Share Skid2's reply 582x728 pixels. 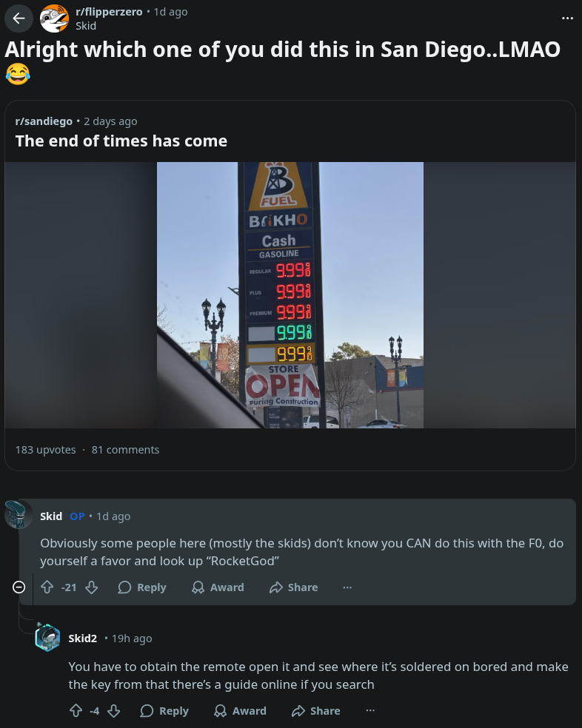(316, 711)
